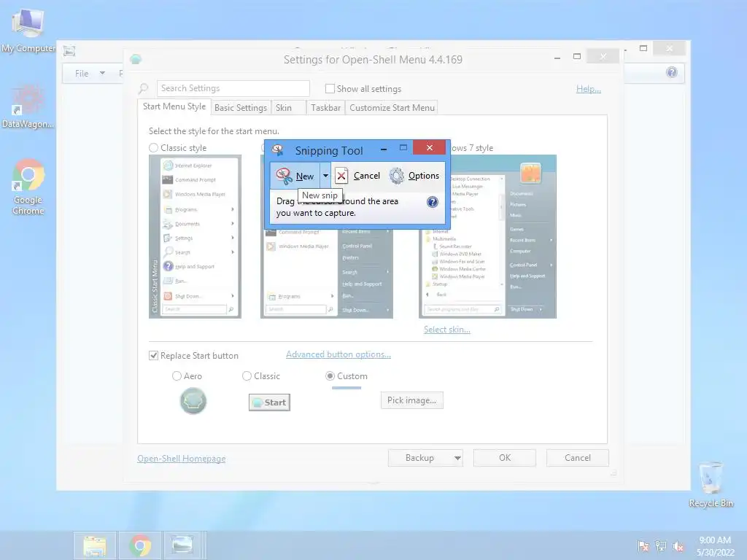Open the New snip mode dropdown arrow
The image size is (747, 560).
tap(325, 176)
